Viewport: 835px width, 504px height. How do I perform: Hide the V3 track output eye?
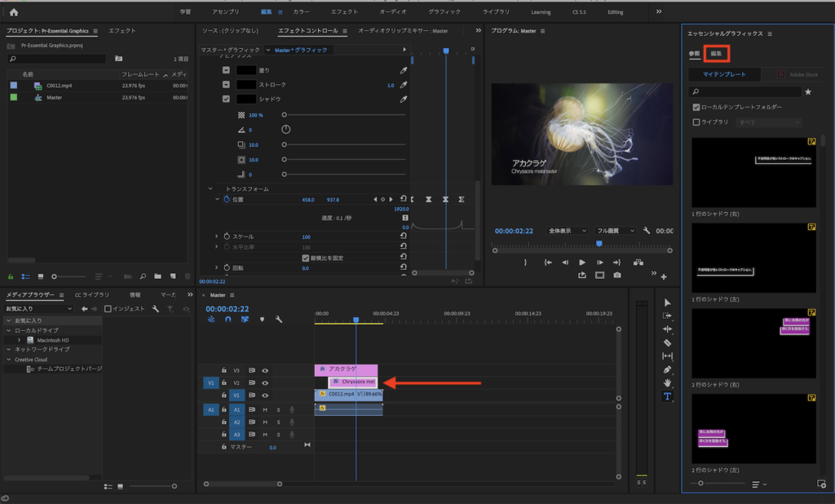265,370
